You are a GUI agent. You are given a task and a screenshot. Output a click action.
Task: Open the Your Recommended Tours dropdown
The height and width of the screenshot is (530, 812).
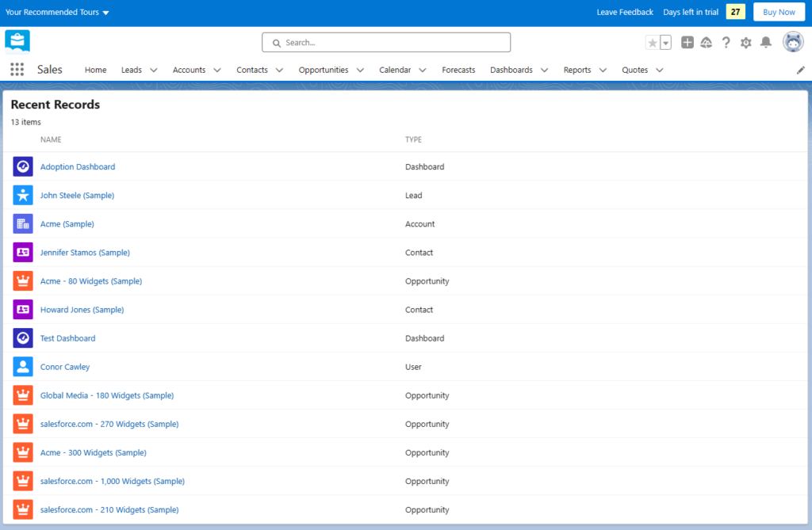point(56,12)
